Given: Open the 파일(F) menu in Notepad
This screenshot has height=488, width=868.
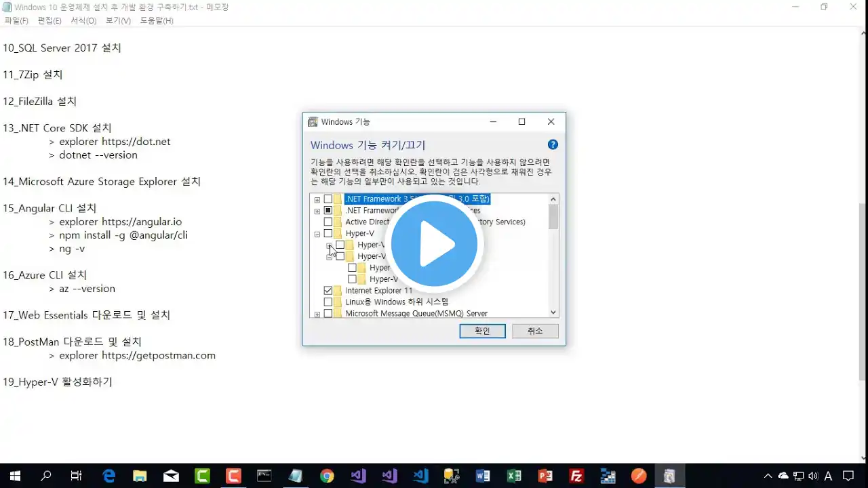Looking at the screenshot, I should [x=16, y=21].
